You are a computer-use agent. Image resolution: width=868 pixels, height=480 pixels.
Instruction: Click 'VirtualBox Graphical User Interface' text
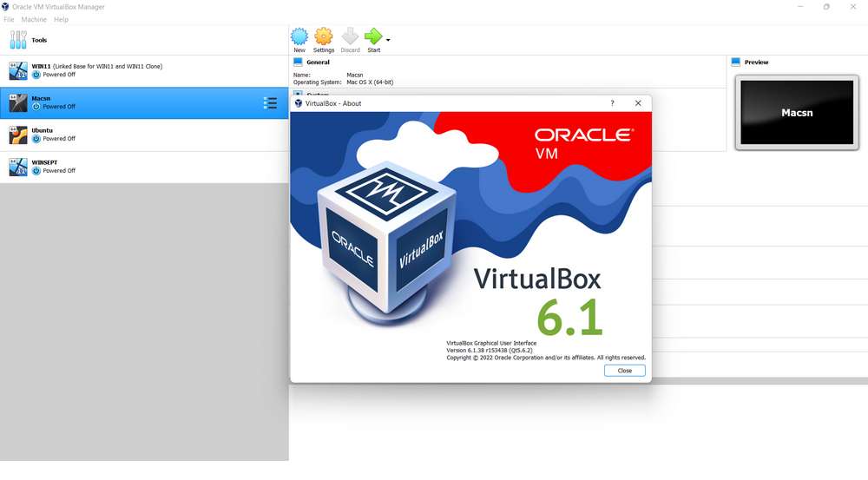491,343
